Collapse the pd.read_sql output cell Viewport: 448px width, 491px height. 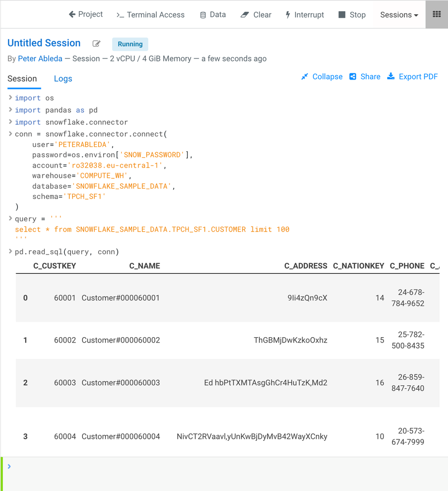[x=10, y=251]
